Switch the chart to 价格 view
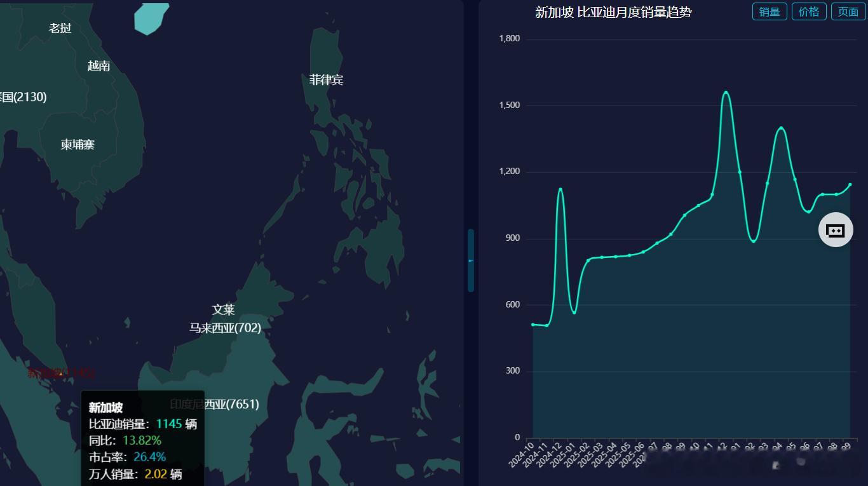Screen dimensions: 868x486 tap(809, 11)
